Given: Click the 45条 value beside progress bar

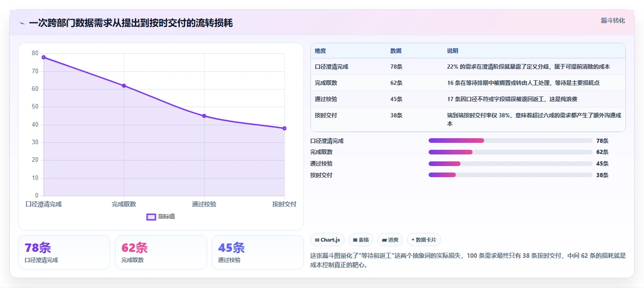Looking at the screenshot, I should 603,163.
